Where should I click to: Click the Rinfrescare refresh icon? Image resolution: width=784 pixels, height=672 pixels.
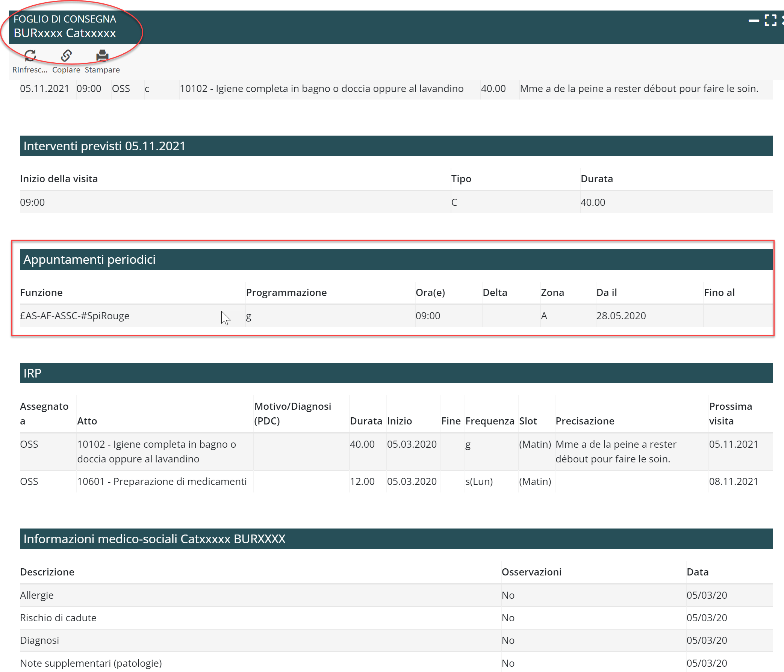point(30,56)
